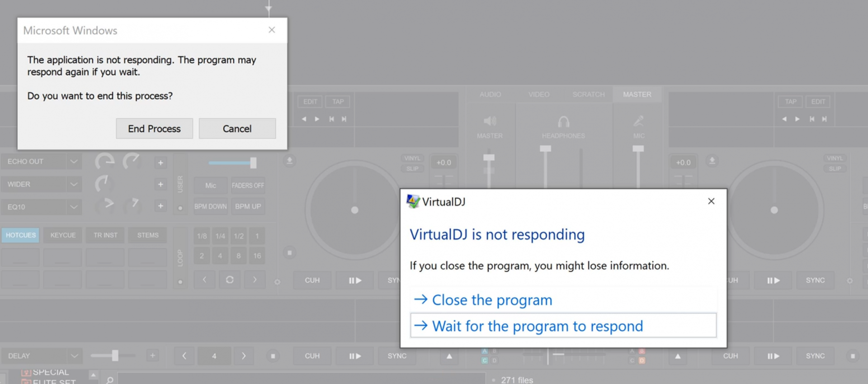868x384 pixels.
Task: Close the VirtualDJ not responding dialog
Action: coord(711,201)
